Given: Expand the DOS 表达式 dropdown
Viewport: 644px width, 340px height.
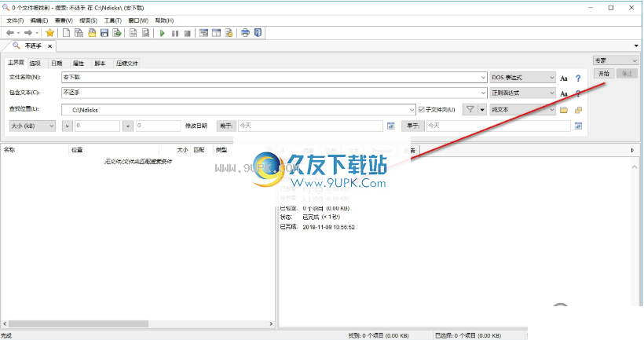Looking at the screenshot, I should [x=551, y=77].
